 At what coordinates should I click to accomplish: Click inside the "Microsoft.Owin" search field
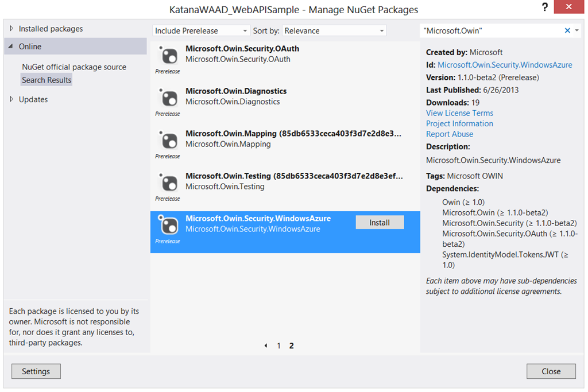click(x=492, y=31)
